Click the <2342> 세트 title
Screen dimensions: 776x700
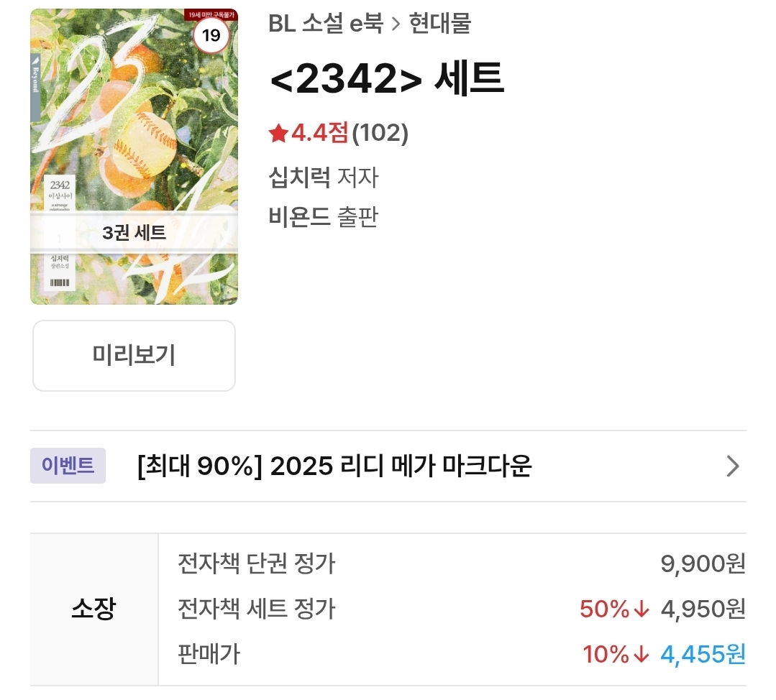[387, 78]
